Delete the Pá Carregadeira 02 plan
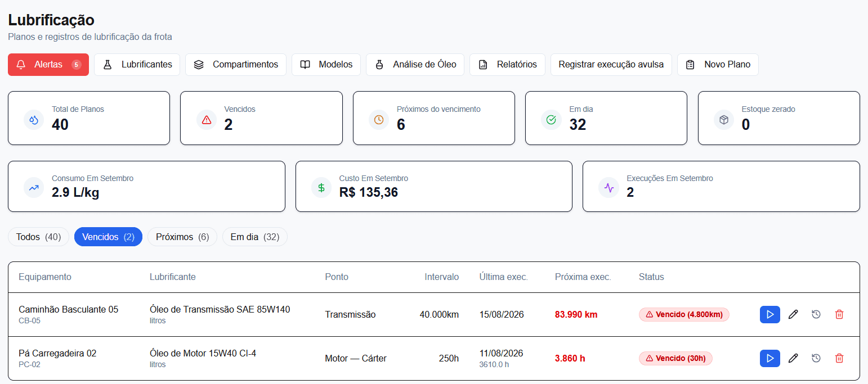868x384 pixels. 839,358
